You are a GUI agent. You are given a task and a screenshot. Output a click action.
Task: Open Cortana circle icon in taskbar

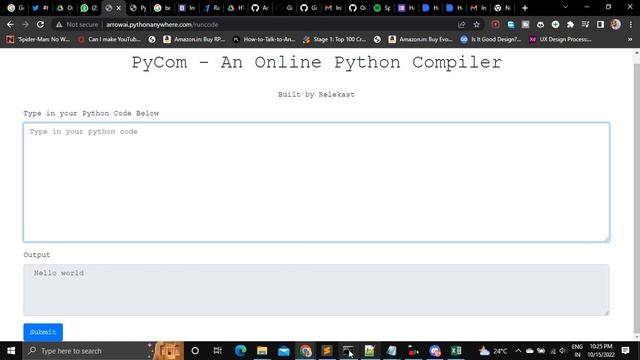point(195,351)
